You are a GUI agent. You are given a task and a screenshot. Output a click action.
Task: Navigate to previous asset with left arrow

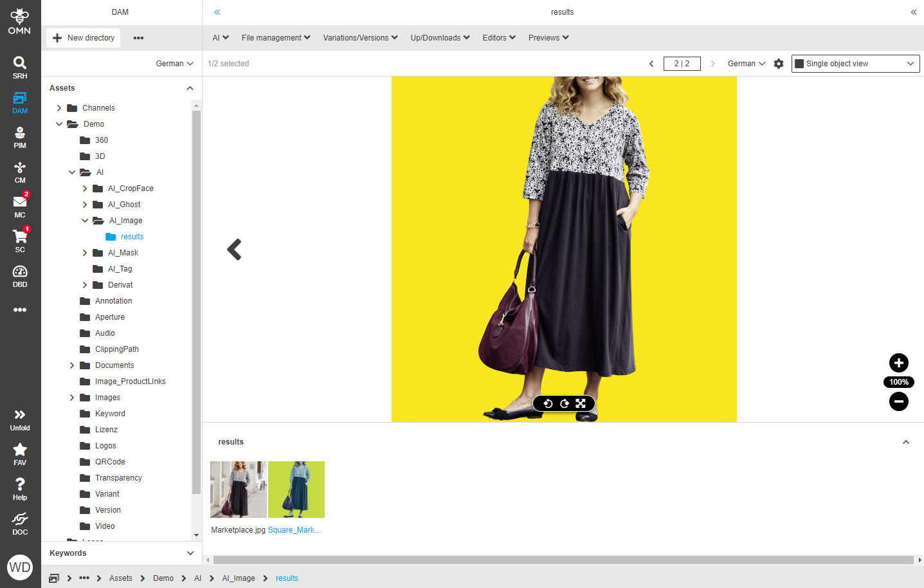click(234, 250)
